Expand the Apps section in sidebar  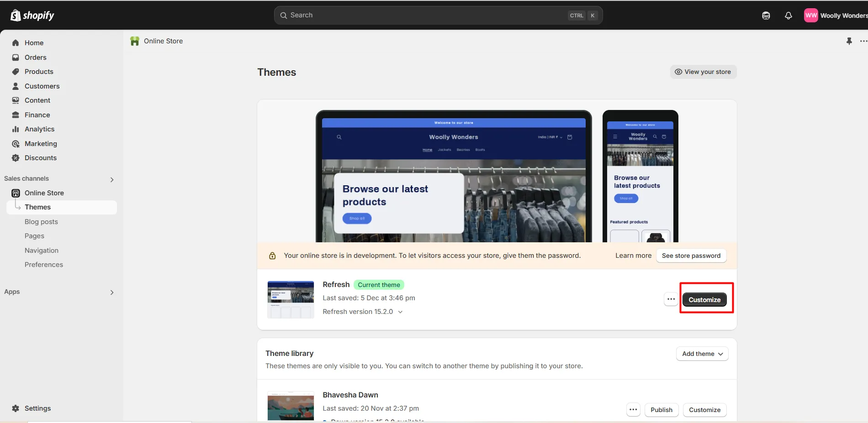pos(112,292)
